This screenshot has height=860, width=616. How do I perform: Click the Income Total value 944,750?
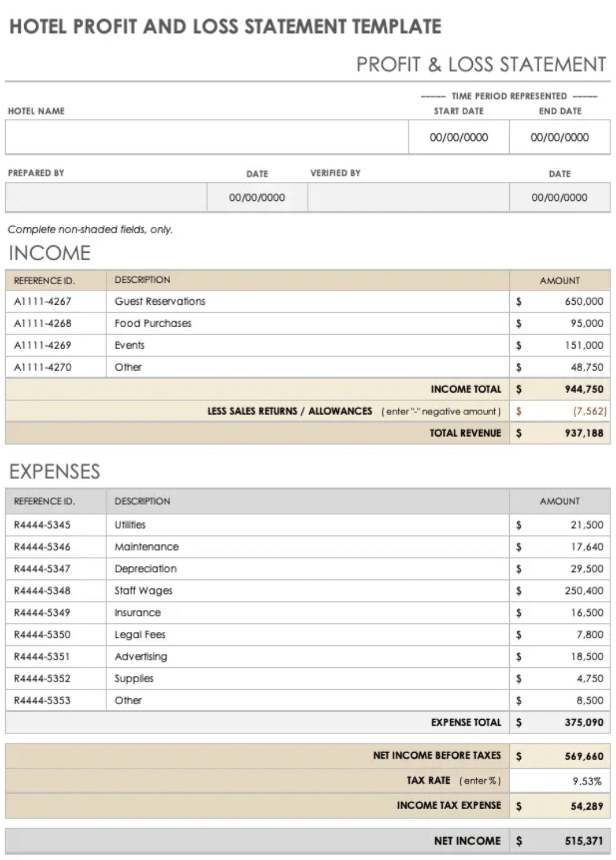[583, 389]
